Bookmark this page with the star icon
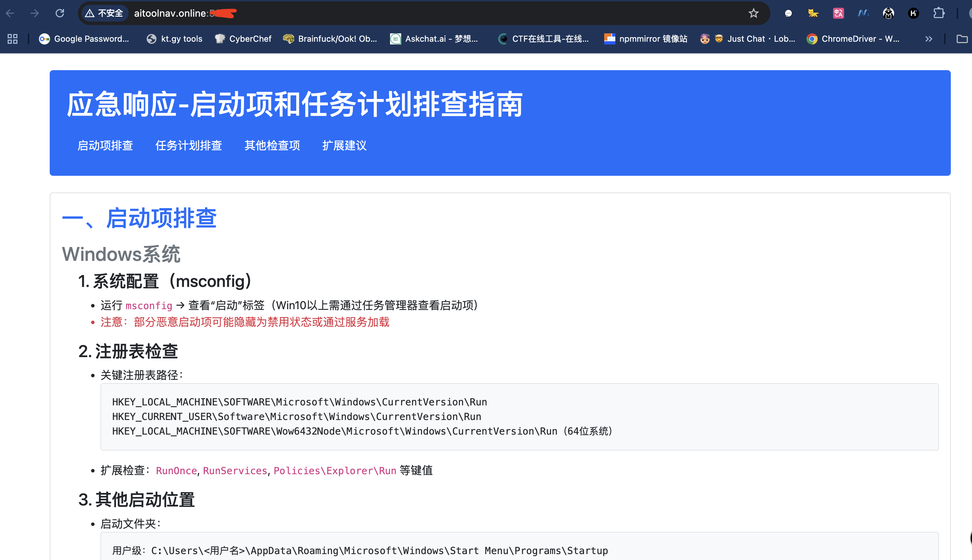The width and height of the screenshot is (972, 560). 753,14
